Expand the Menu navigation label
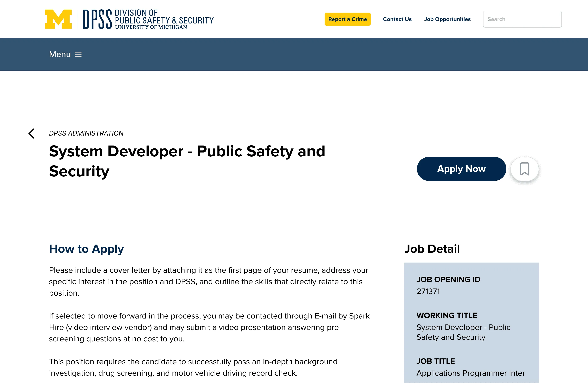The image size is (588, 383). [60, 54]
